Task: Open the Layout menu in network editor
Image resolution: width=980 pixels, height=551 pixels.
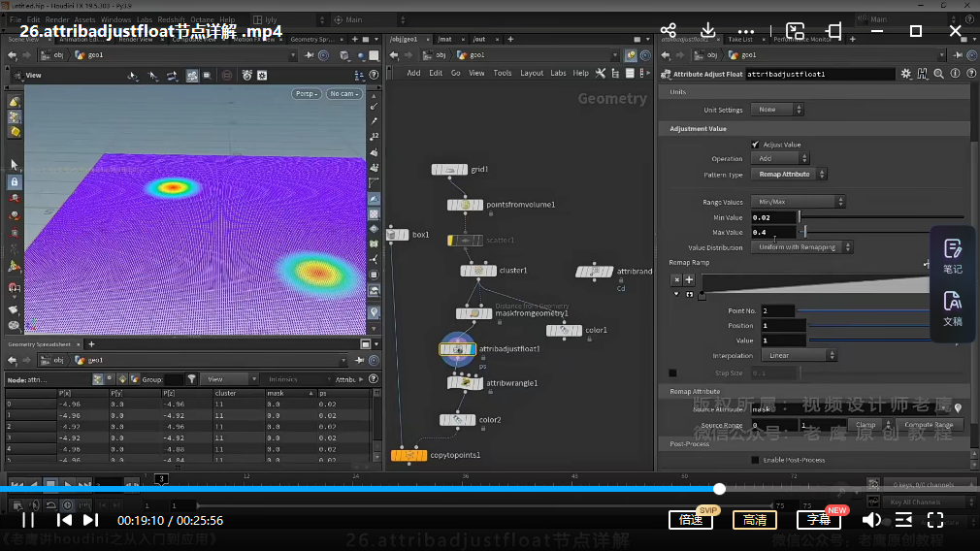Action: coord(532,73)
